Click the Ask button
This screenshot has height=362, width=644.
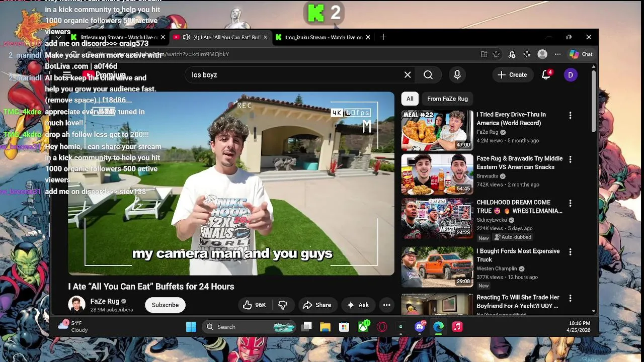(358, 305)
